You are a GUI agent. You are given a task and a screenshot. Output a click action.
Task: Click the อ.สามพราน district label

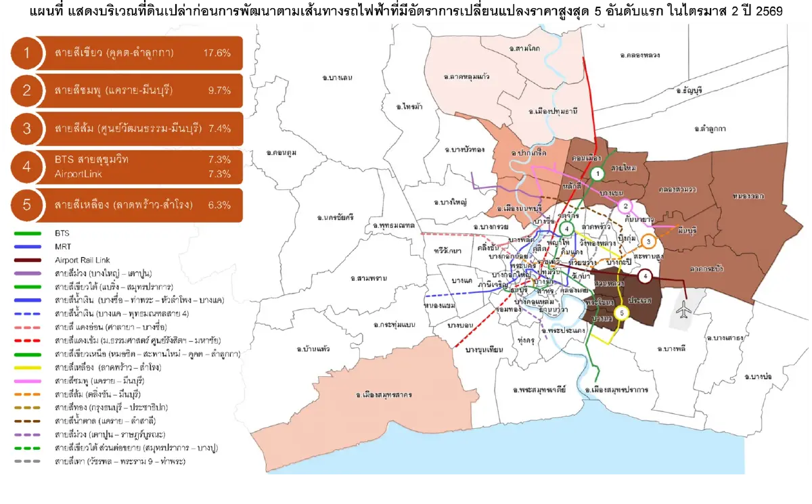pos(369,279)
